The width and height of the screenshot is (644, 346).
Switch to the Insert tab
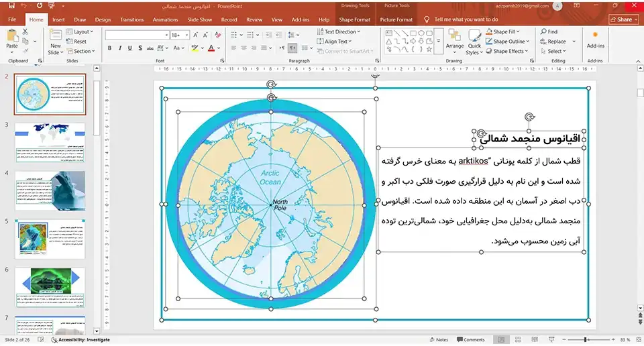point(58,19)
